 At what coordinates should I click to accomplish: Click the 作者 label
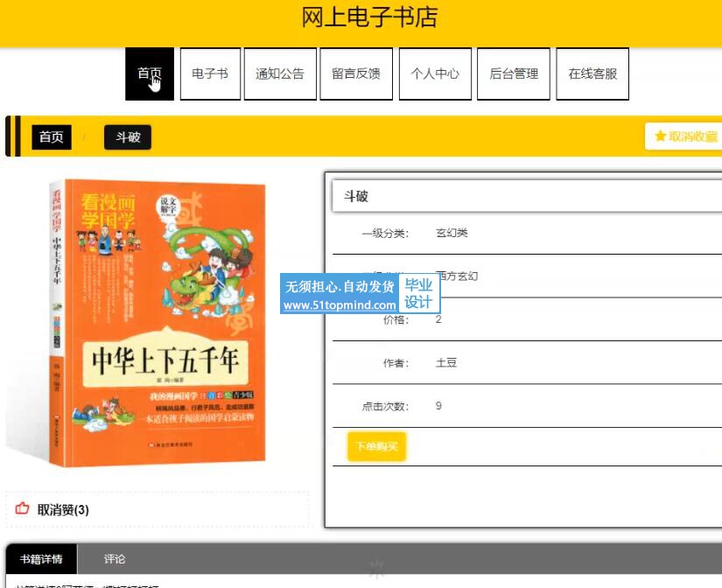396,363
